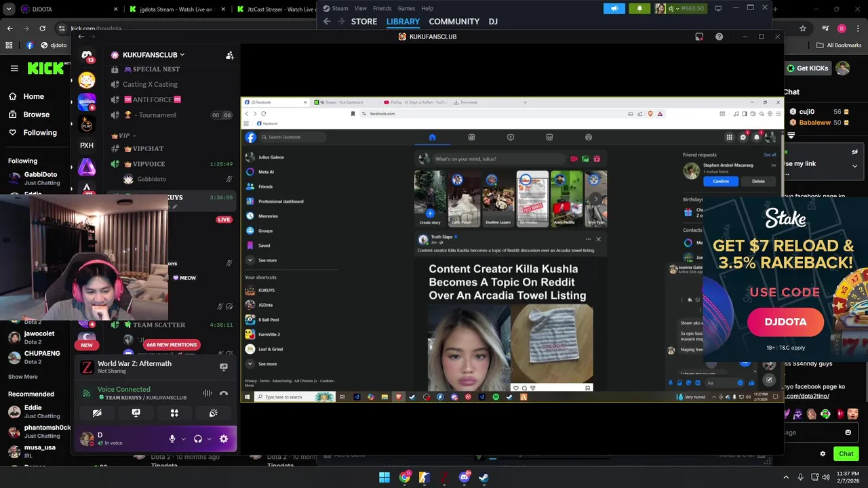Viewport: 868px width, 488px height.
Task: Show hidden system tray icons chevron
Action: [x=786, y=477]
